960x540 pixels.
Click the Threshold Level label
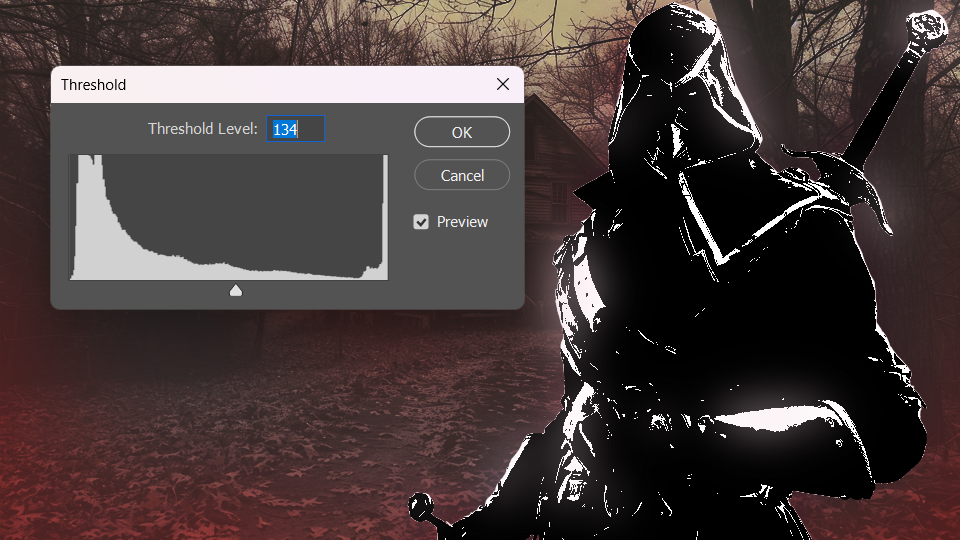coord(203,129)
